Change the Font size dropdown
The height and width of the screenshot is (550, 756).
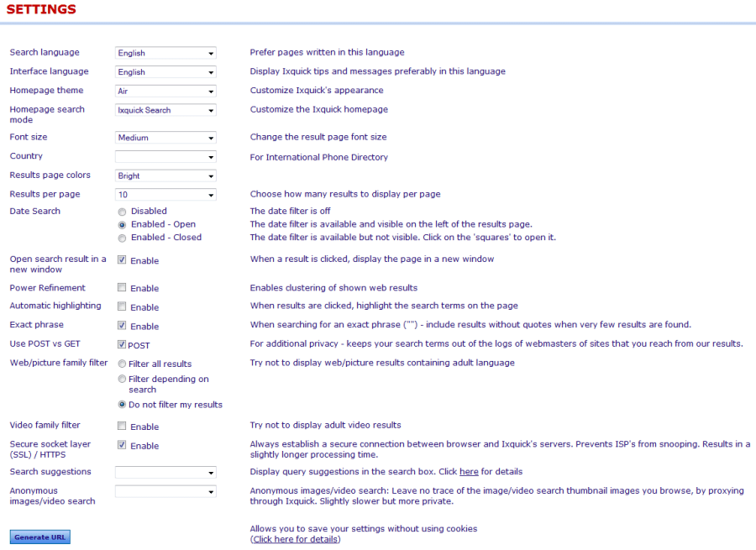(165, 138)
